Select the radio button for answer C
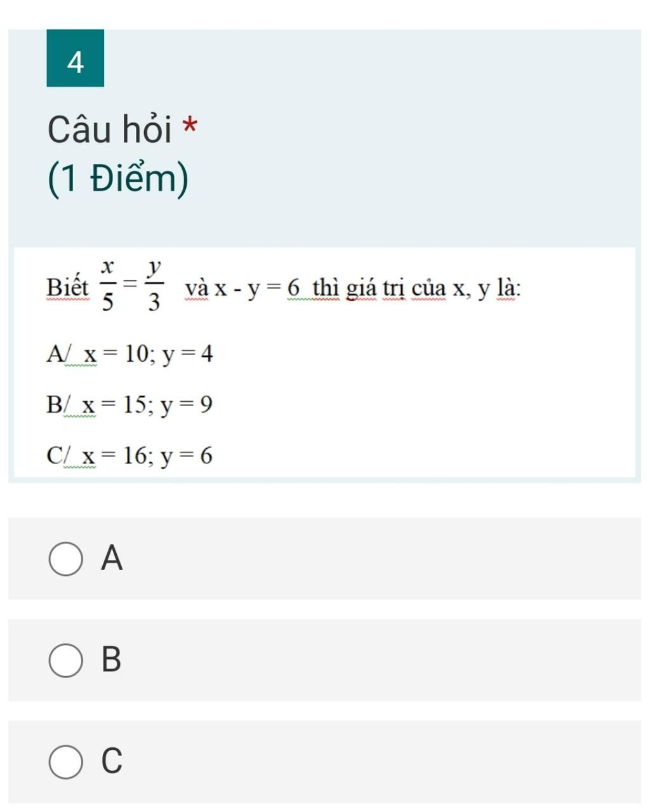Screen dimensions: 650x812 (65, 761)
